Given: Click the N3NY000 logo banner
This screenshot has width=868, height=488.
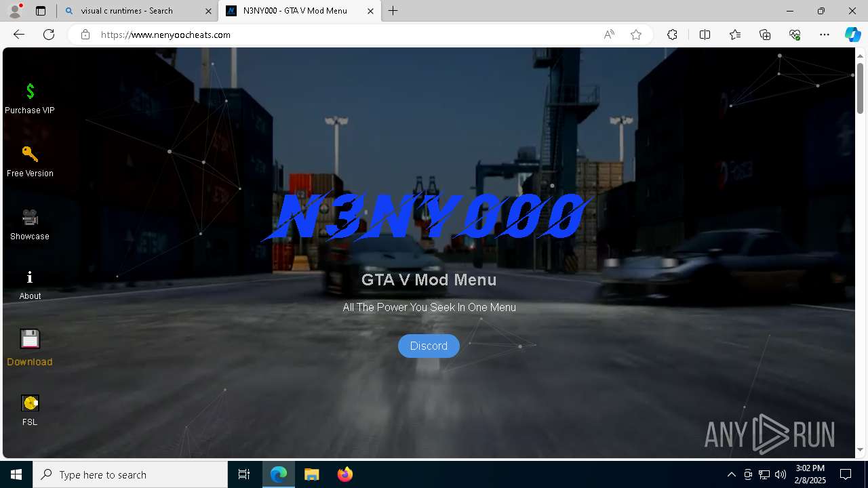Looking at the screenshot, I should [x=427, y=217].
